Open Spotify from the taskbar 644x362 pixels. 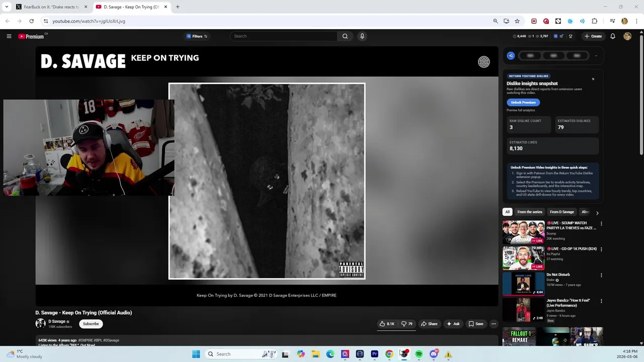[x=419, y=354]
